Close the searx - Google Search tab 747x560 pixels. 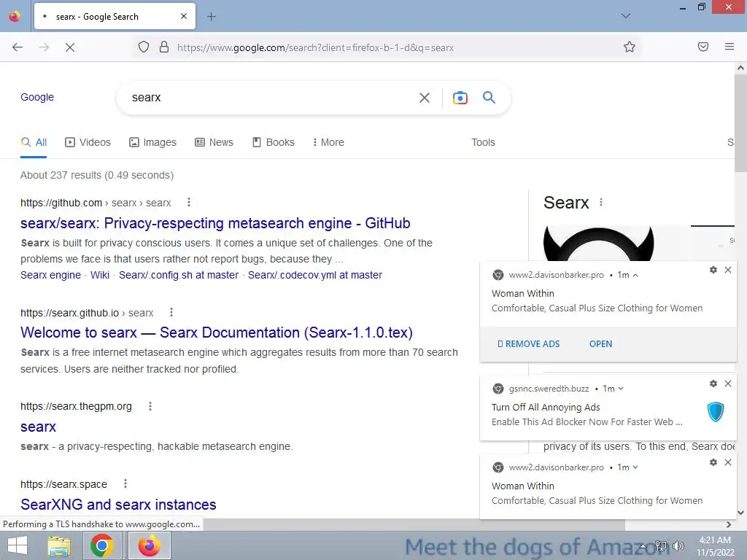point(184,16)
